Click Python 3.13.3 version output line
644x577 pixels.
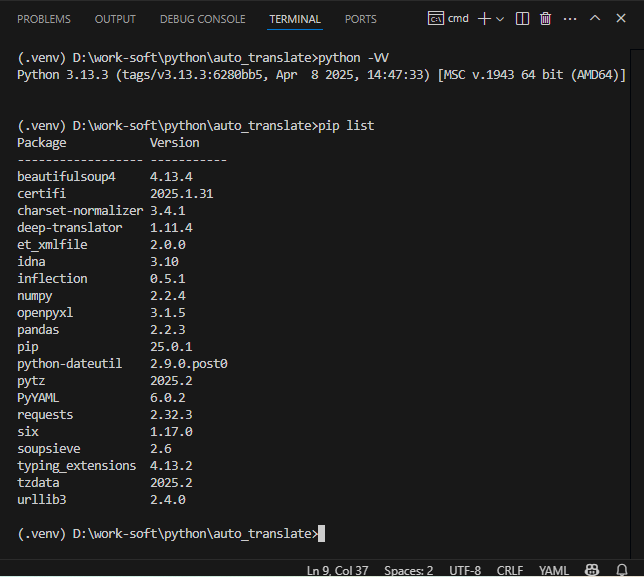click(321, 75)
